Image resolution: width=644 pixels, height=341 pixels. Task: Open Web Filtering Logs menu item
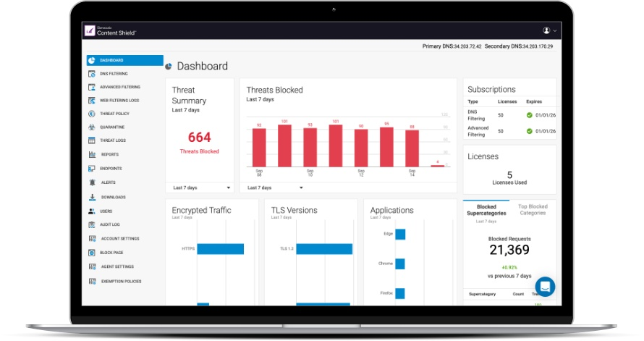119,100
